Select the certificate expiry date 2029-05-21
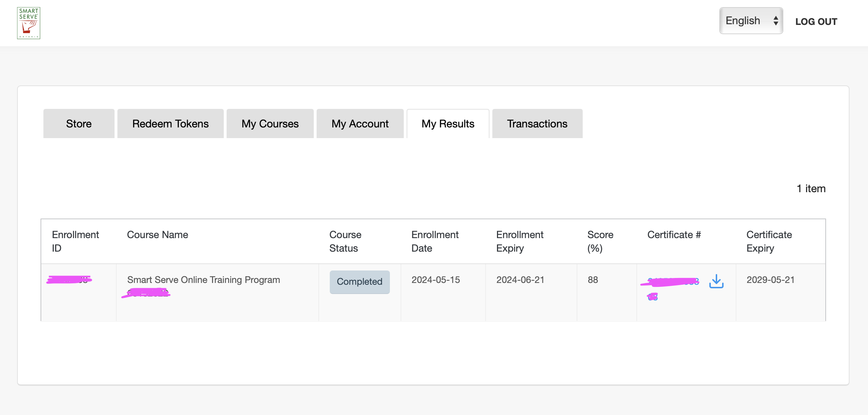868x415 pixels. [x=770, y=280]
